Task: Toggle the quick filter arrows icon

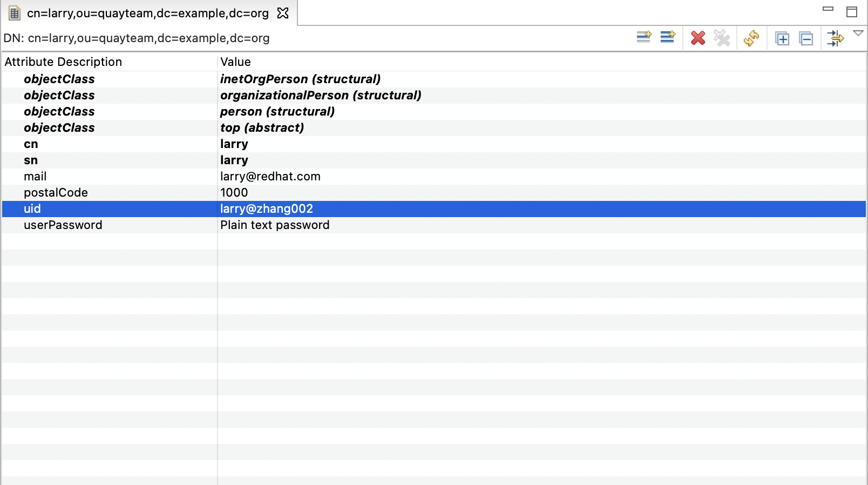Action: [x=835, y=38]
